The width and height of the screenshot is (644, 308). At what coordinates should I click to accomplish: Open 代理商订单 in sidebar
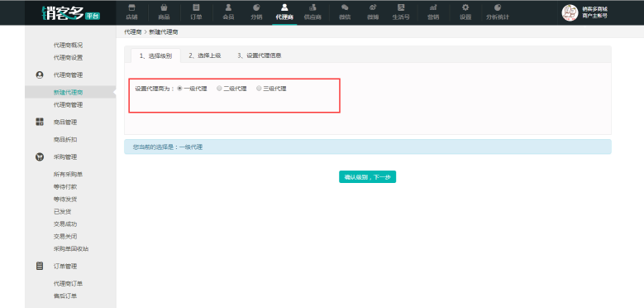coord(68,283)
